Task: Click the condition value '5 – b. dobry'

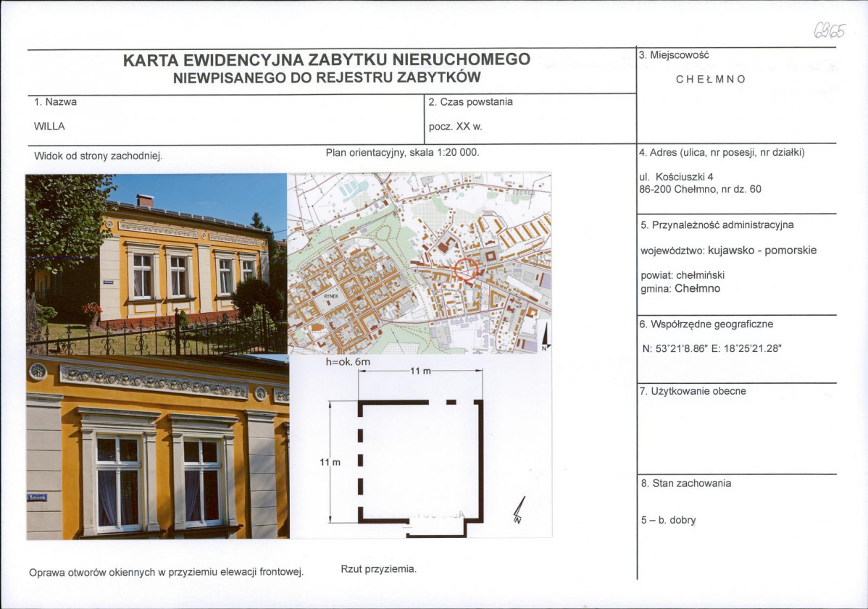Action: 669,520
